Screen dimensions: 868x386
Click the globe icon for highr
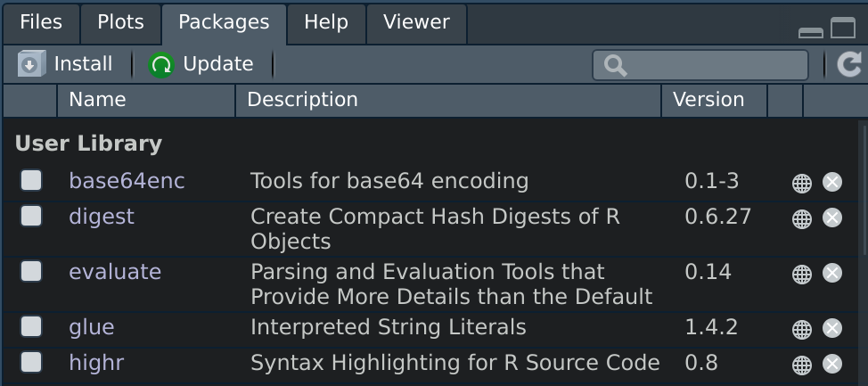802,365
